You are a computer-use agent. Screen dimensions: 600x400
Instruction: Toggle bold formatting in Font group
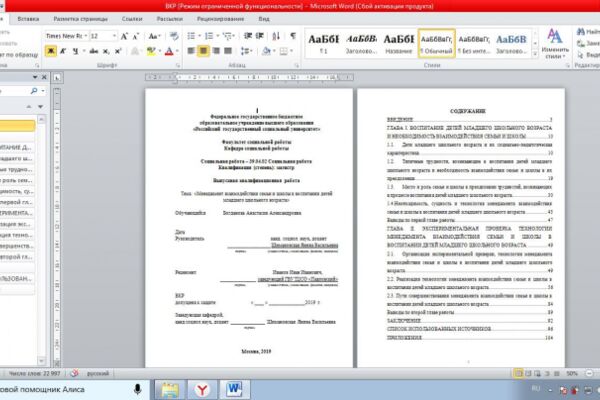tap(51, 51)
